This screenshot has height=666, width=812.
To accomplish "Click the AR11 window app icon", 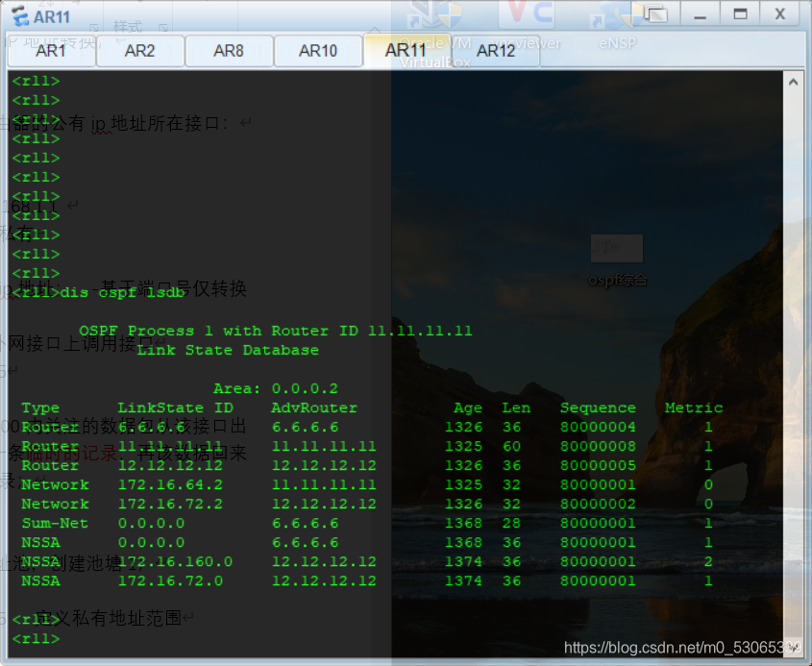I will pos(21,16).
